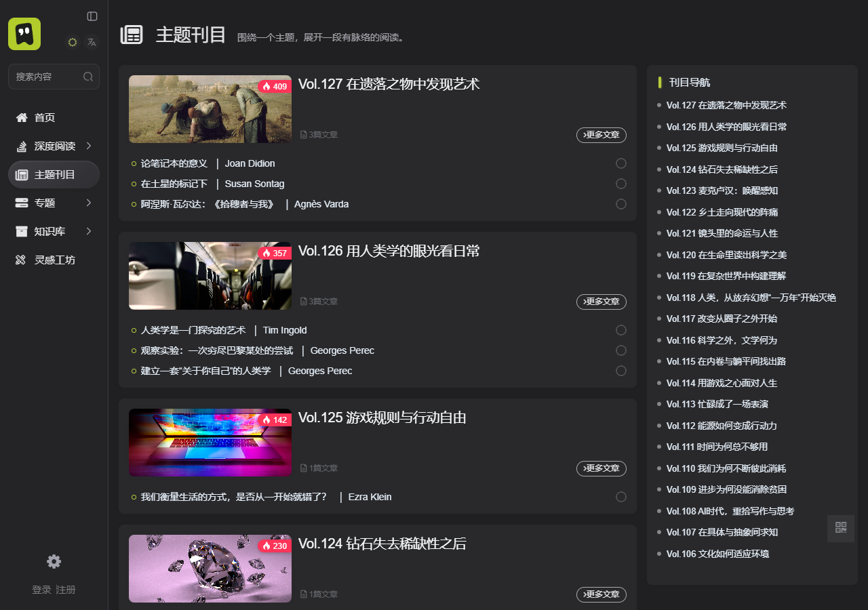Open the colorful laptop thumbnail for Vol.125

click(210, 443)
